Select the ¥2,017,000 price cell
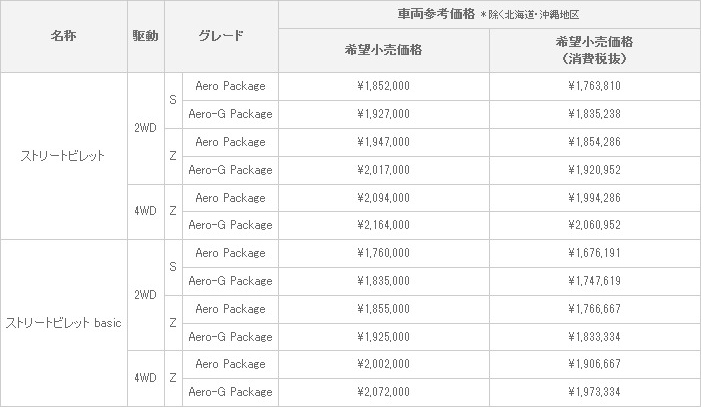Viewport: 701px width, 407px height. [x=384, y=170]
